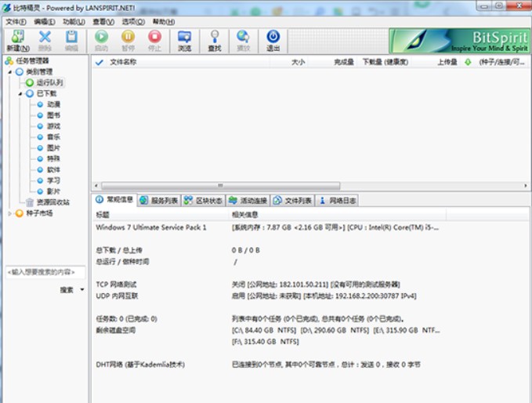Focus the search content input field
This screenshot has width=532, height=403.
[x=45, y=272]
